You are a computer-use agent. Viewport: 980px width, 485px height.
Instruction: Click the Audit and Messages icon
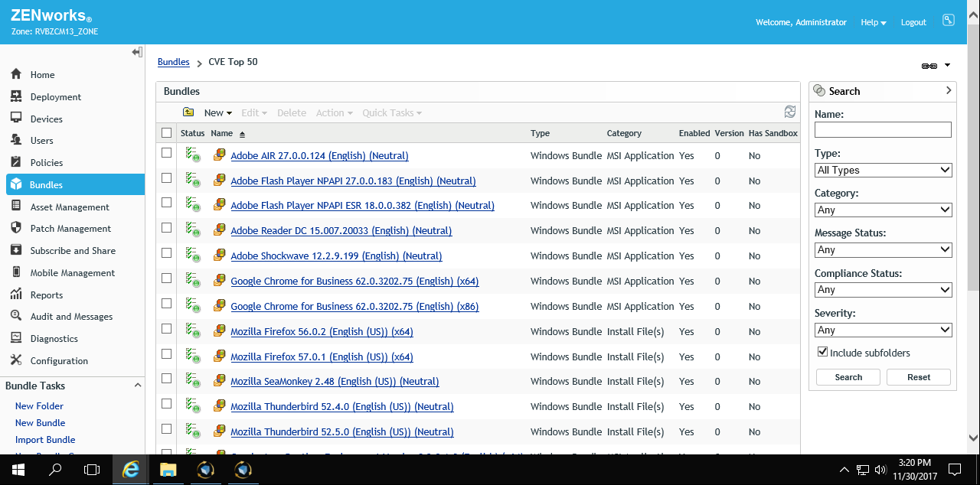pyautogui.click(x=16, y=316)
